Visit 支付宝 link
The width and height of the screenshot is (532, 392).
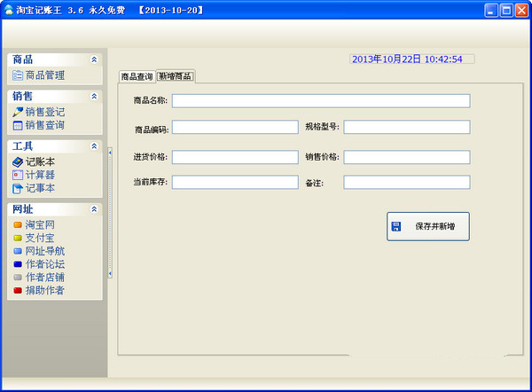point(40,238)
